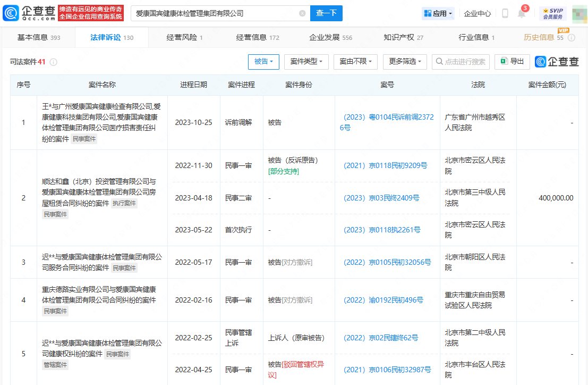The image size is (588, 385).
Task: Export the case list with 导出 button
Action: 512,62
